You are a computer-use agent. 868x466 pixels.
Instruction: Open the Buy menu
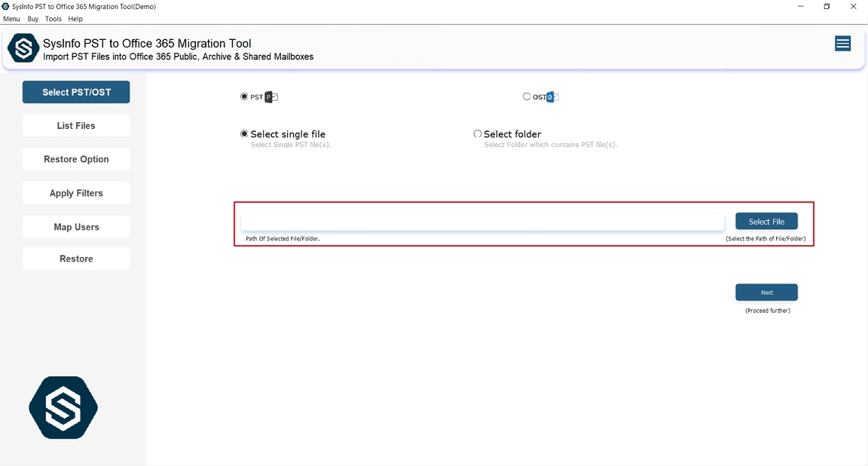pos(33,19)
